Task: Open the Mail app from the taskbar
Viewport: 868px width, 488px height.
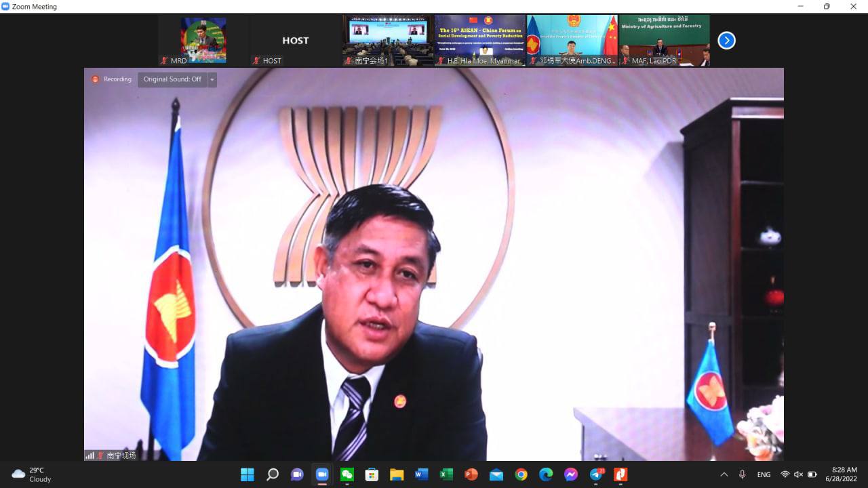Action: (x=496, y=474)
